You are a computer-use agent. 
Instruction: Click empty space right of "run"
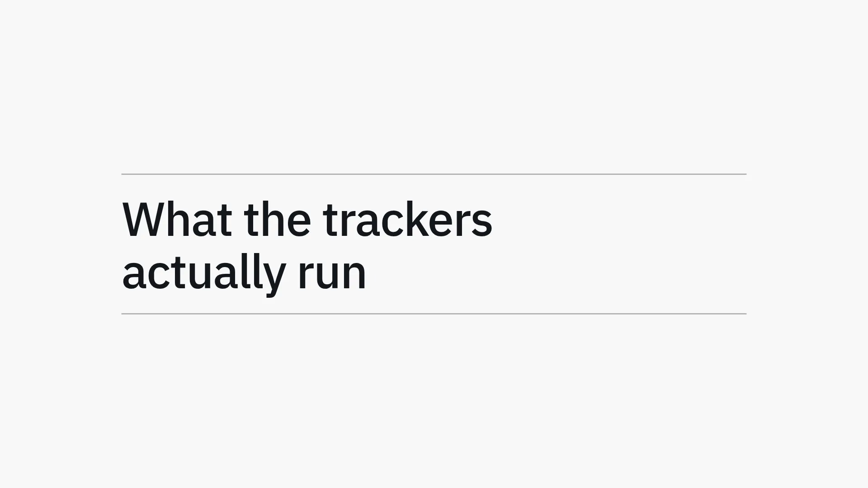click(556, 275)
